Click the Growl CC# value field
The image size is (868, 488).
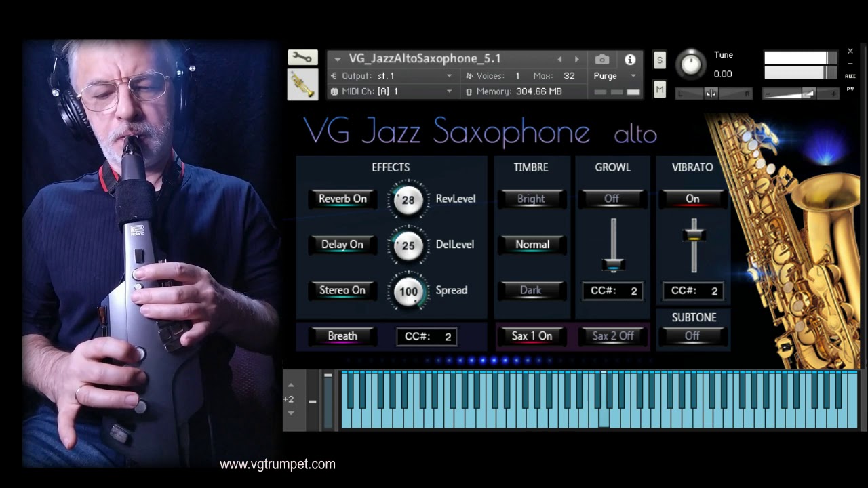[x=612, y=291]
